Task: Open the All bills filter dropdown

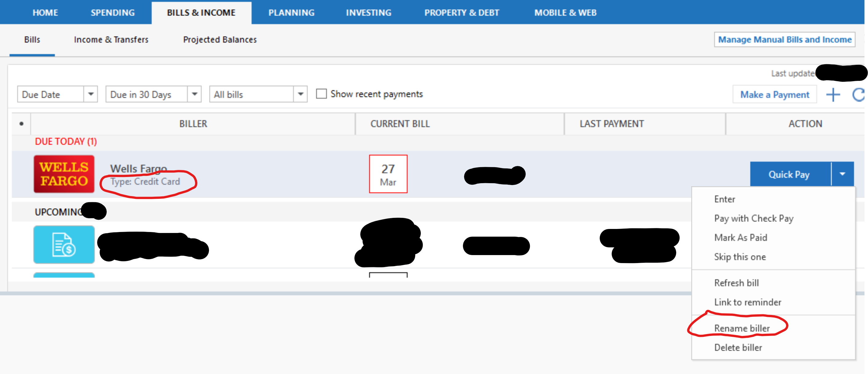Action: coord(300,94)
